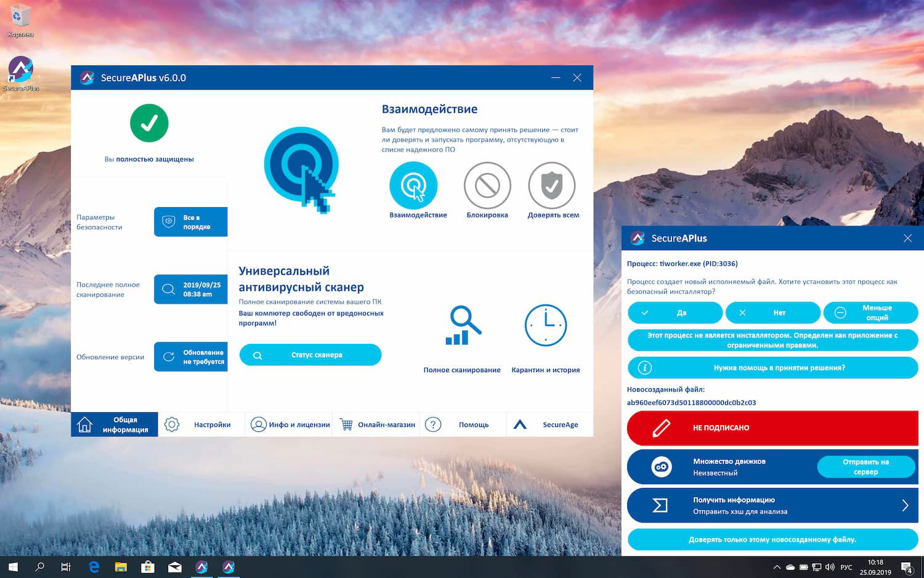This screenshot has width=924, height=578.
Task: Open the Помощь tab
Action: tap(463, 425)
